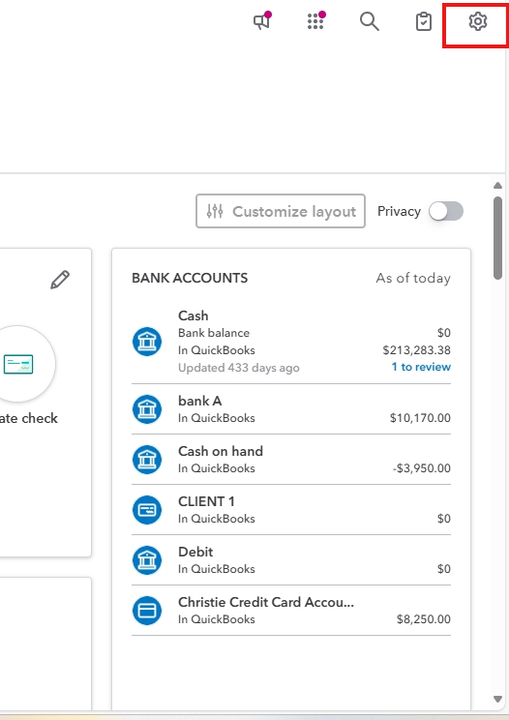Click the Christie Credit Card account icon

[x=147, y=610]
